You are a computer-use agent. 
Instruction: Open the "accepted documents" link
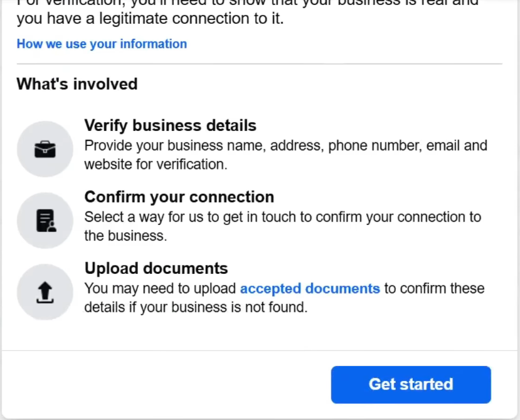click(310, 288)
